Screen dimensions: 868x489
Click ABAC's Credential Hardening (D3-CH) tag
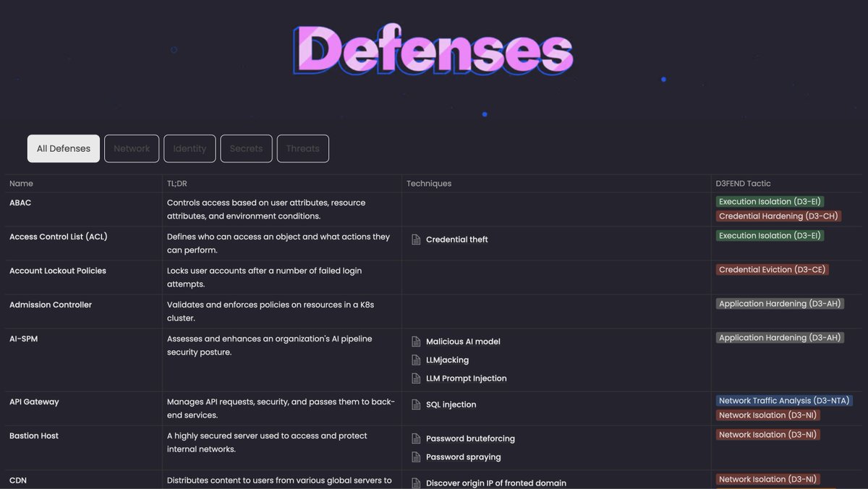point(778,216)
